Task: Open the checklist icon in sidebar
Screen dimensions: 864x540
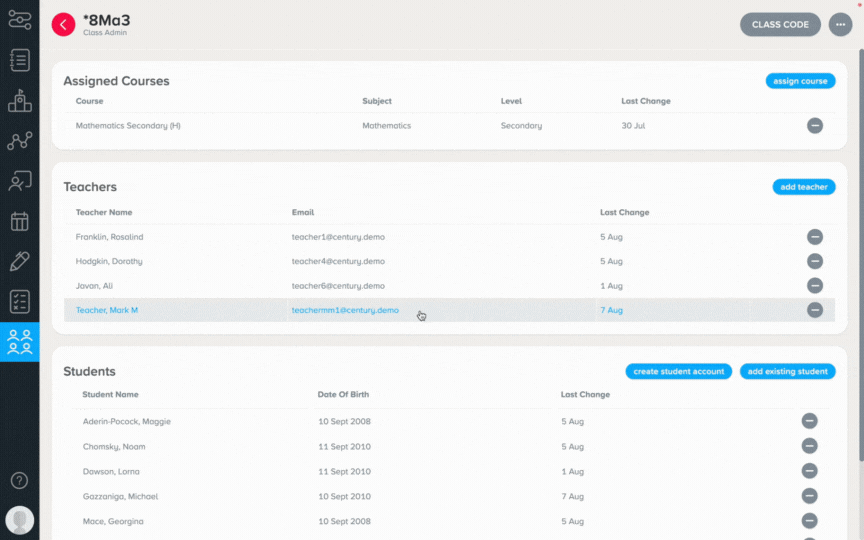Action: (x=20, y=301)
